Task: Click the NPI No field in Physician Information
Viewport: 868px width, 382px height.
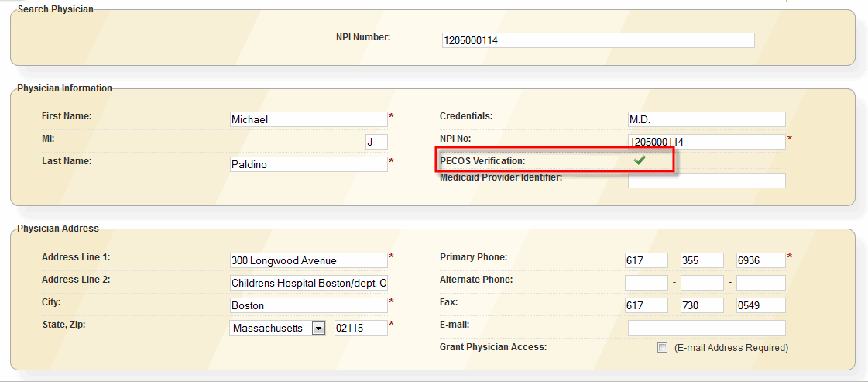Action: (706, 142)
